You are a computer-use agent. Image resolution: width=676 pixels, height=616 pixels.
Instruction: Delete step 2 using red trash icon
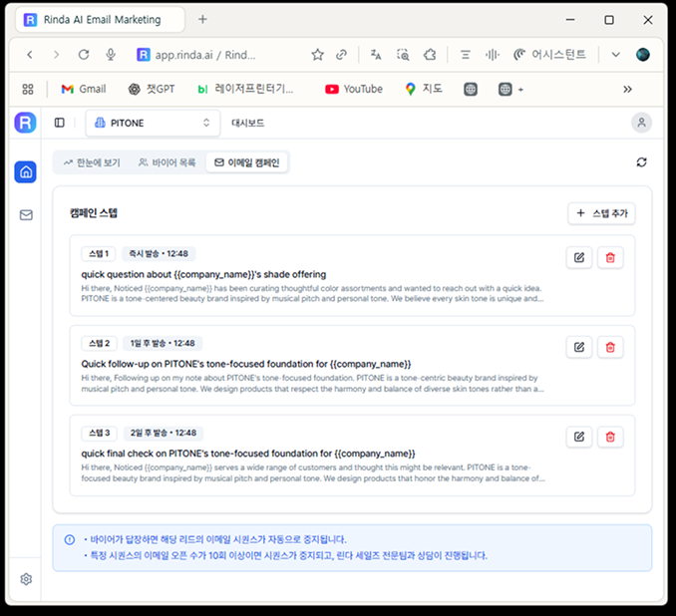coord(610,348)
